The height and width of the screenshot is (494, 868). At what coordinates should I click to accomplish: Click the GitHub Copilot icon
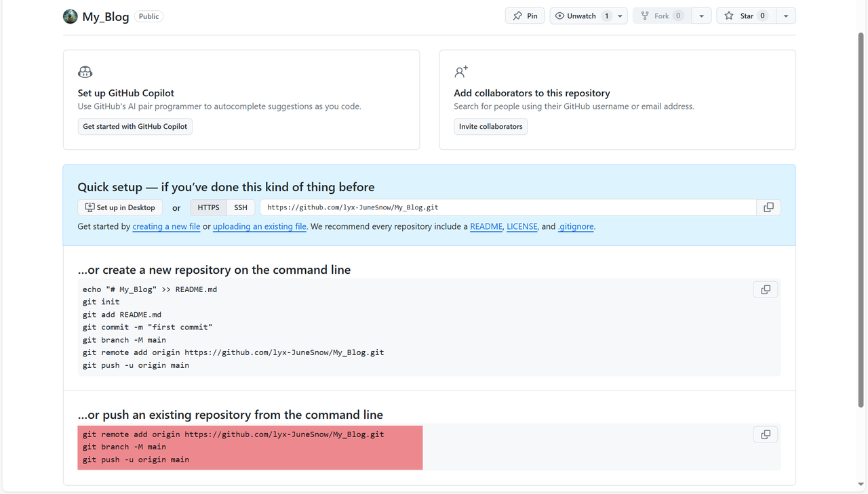tap(85, 72)
